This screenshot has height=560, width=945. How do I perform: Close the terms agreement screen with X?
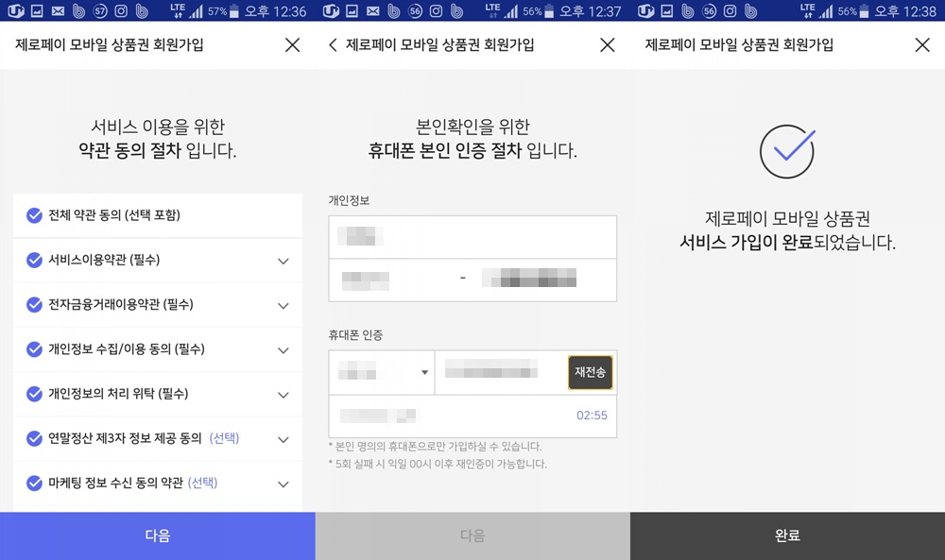point(292,44)
